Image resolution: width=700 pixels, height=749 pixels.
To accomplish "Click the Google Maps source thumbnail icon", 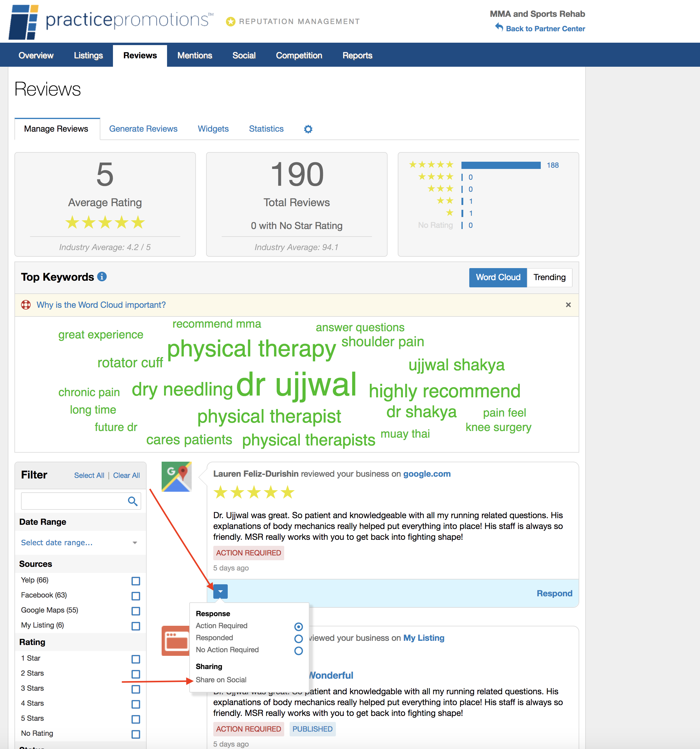I will (176, 477).
